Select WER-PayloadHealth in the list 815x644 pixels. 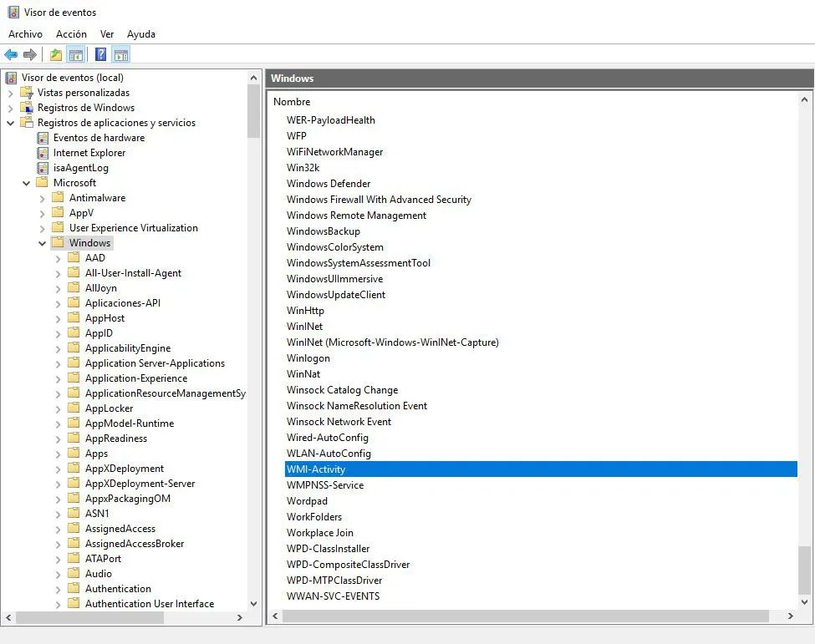tap(330, 120)
